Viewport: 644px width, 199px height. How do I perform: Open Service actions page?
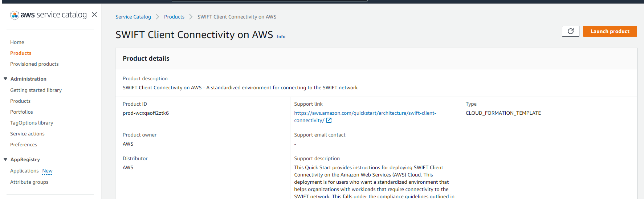pos(27,134)
